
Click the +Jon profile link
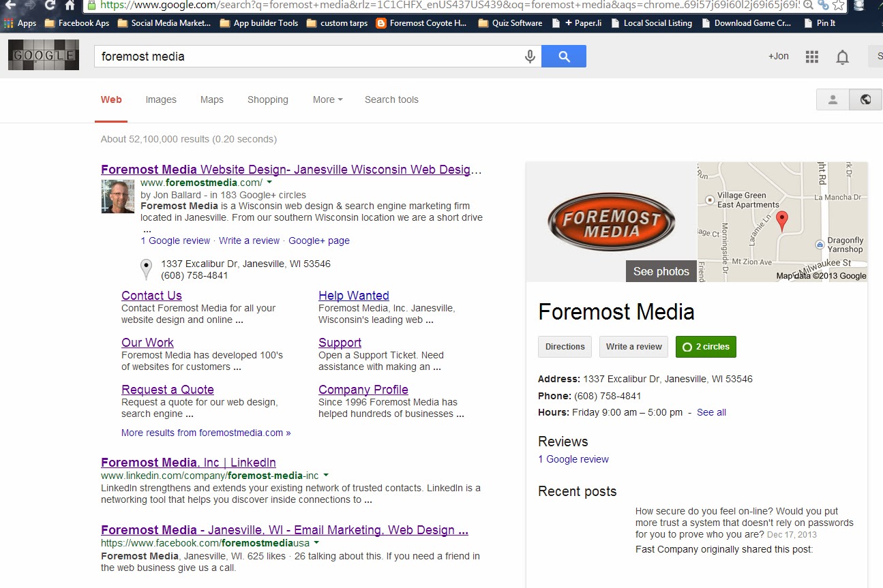779,57
